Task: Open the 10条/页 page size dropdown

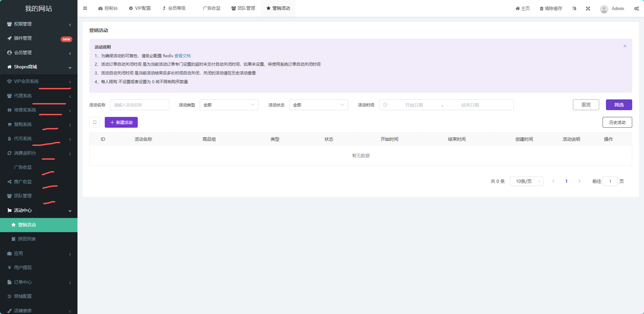Action: point(526,181)
